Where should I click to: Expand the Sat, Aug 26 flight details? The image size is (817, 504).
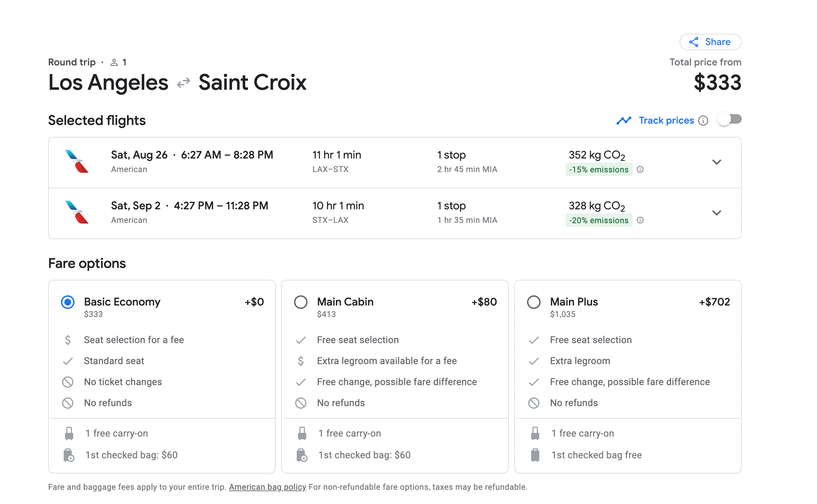pos(716,162)
